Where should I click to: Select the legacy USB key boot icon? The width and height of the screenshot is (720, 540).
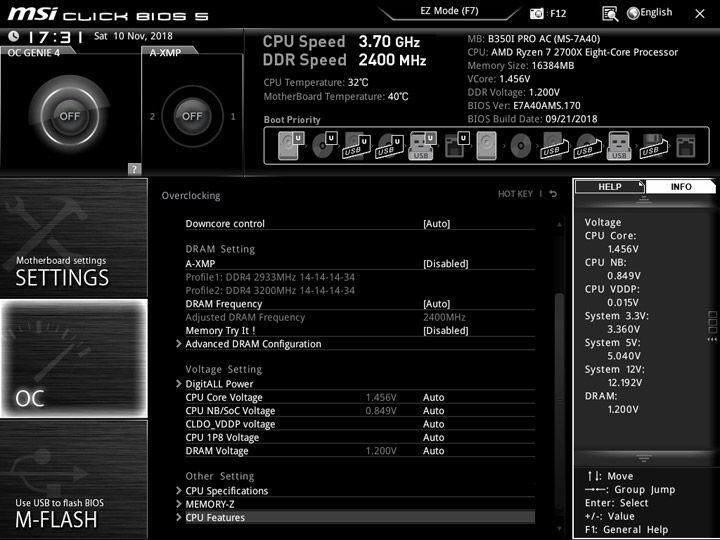[619, 146]
